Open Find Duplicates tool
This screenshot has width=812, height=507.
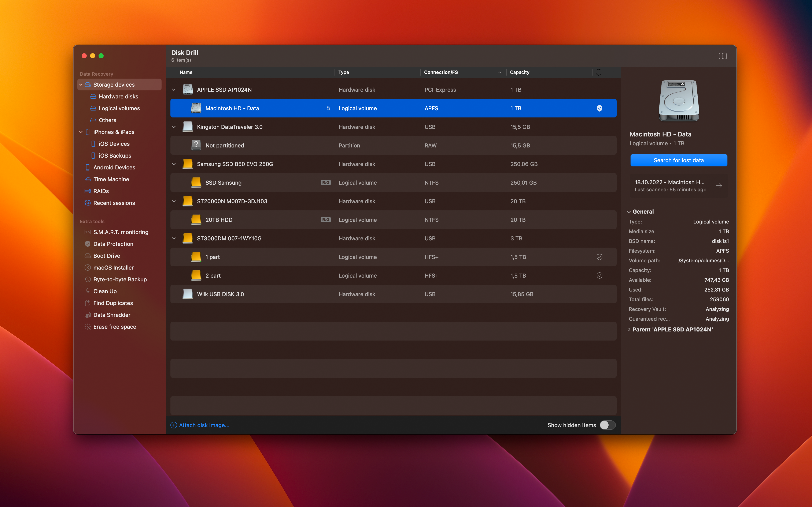113,303
